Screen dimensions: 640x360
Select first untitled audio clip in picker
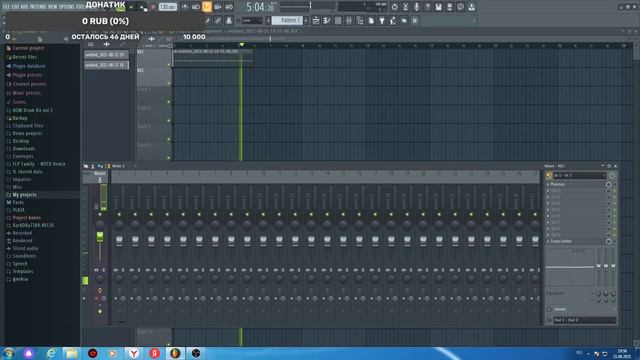click(x=106, y=55)
